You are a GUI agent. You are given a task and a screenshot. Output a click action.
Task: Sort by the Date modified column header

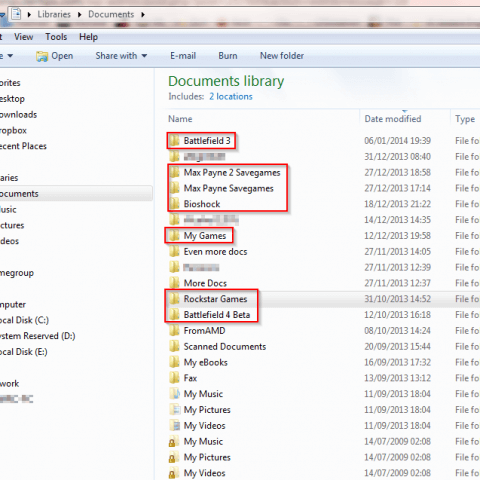393,119
